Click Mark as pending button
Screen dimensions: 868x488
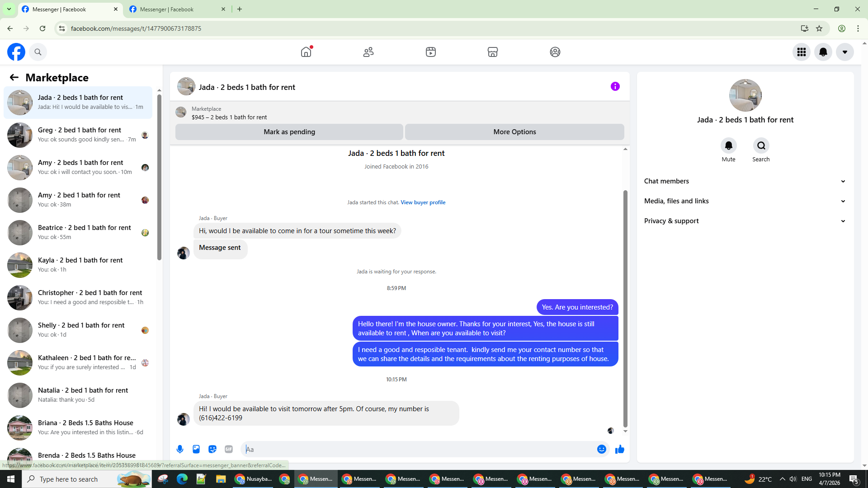(x=289, y=132)
